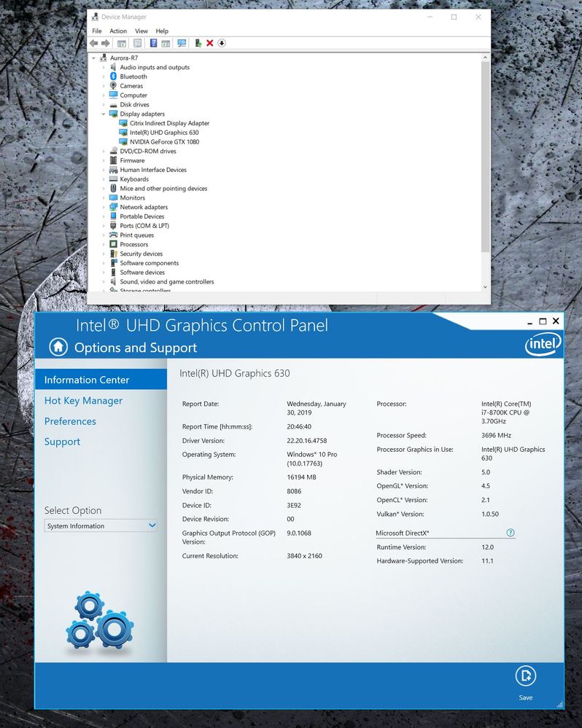Expand the Disk drives category
This screenshot has width=582, height=728.
pyautogui.click(x=104, y=104)
